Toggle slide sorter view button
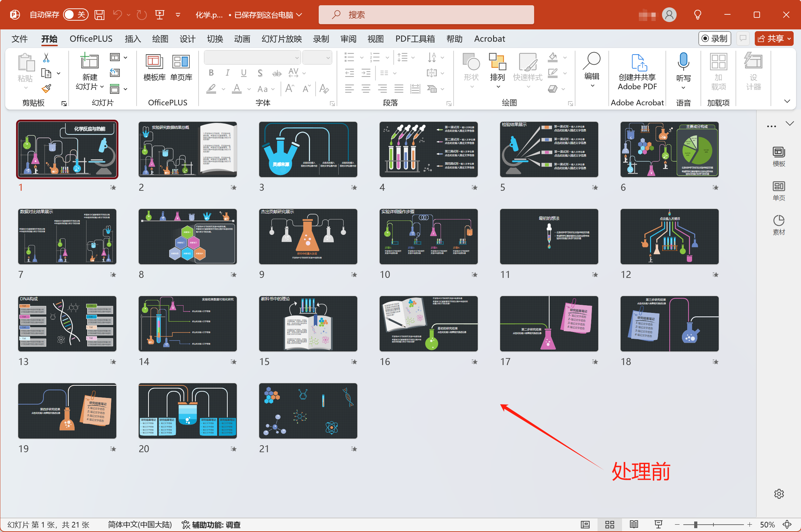 click(x=609, y=524)
